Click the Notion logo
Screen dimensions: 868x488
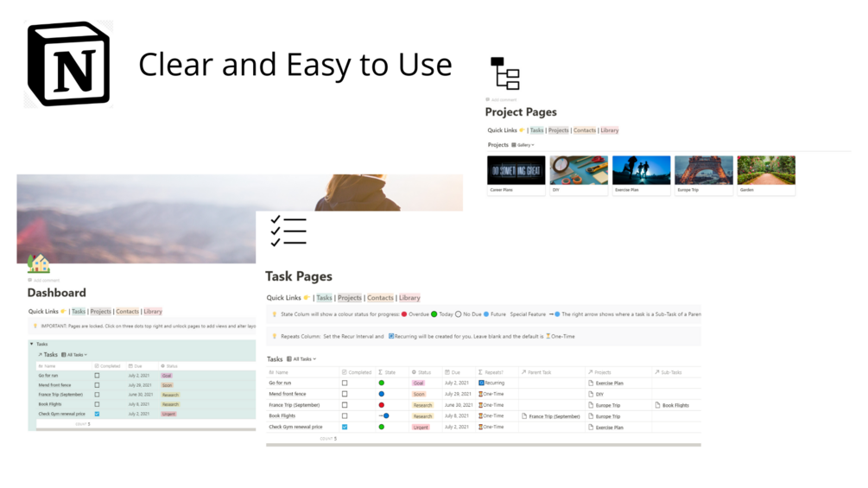point(68,64)
